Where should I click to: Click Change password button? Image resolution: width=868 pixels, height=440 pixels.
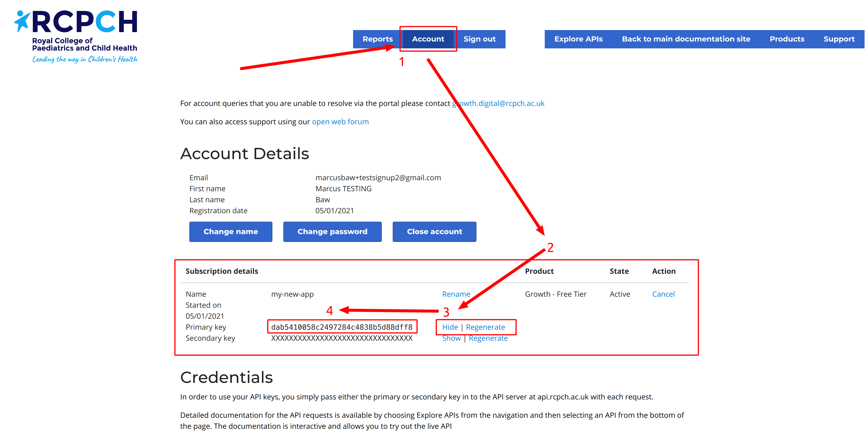click(x=332, y=231)
